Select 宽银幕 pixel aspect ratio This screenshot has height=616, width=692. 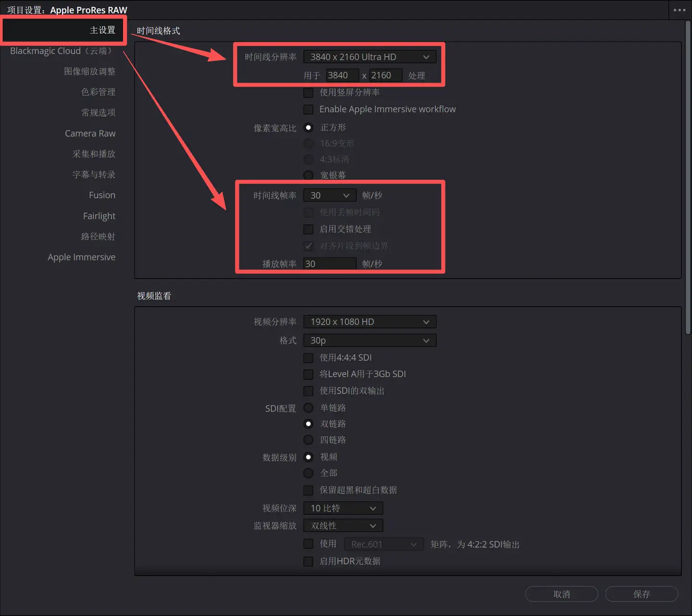pyautogui.click(x=309, y=175)
